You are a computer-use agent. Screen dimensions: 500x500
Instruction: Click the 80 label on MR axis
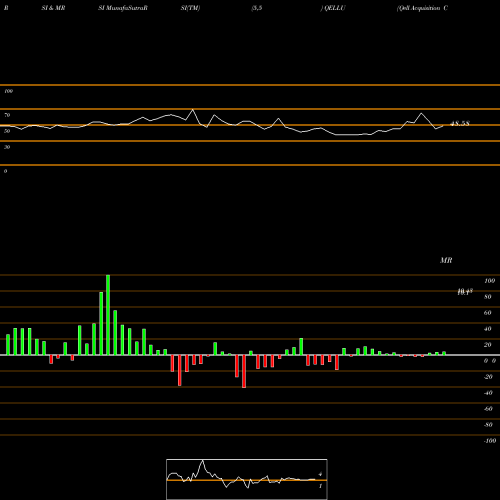pyautogui.click(x=488, y=297)
